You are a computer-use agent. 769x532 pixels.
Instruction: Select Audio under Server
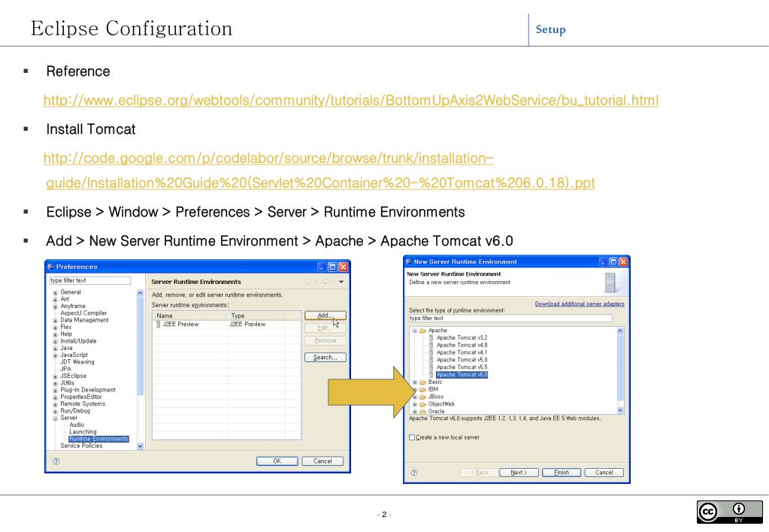point(77,425)
